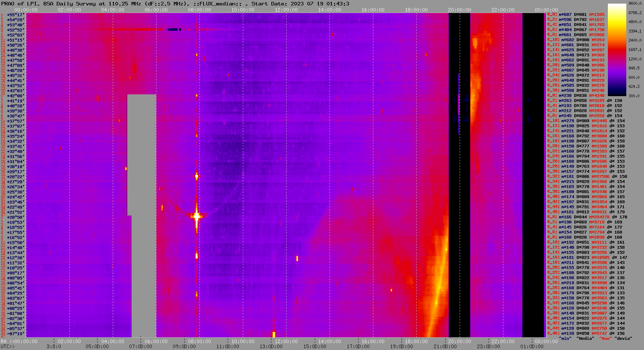Click the brightest source at +20°50' near 08:00
The image size is (644, 350).
197,216
